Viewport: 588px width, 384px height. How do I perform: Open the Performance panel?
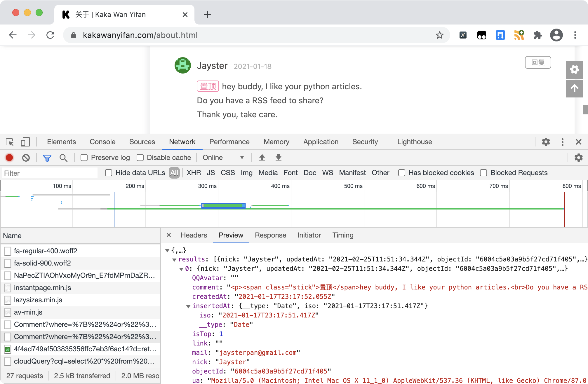[229, 142]
